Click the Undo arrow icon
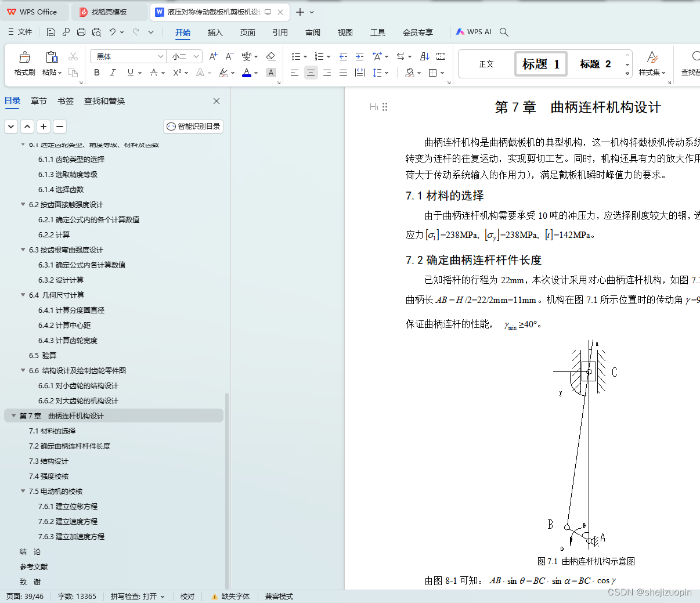The height and width of the screenshot is (603, 700). pos(112,32)
